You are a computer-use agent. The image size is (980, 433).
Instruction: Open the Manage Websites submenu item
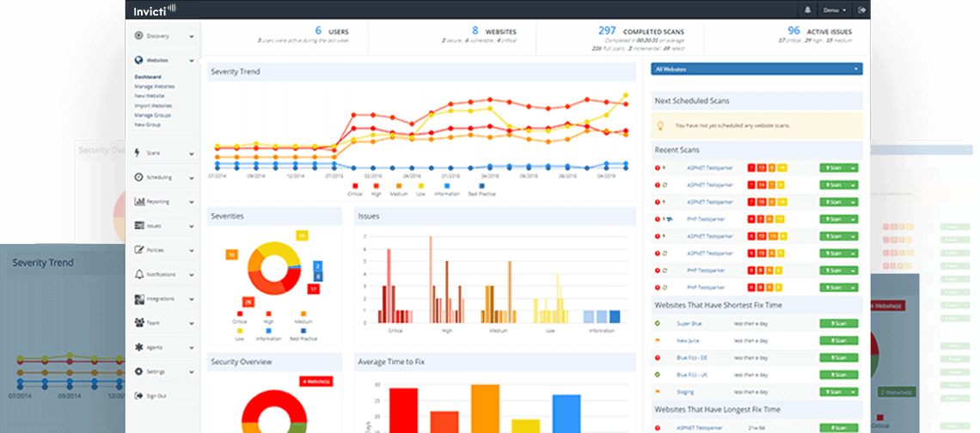155,86
